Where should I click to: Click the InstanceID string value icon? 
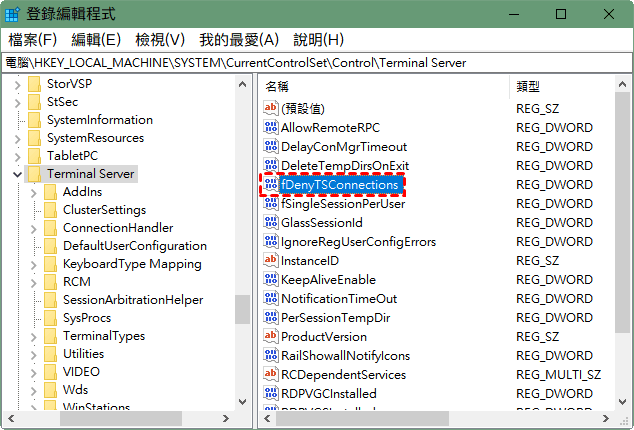point(270,260)
